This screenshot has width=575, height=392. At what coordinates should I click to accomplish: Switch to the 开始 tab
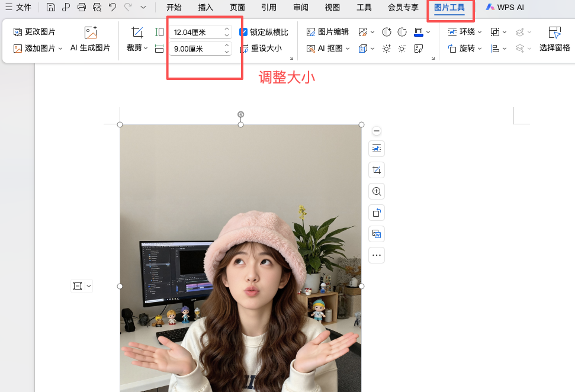tap(174, 7)
